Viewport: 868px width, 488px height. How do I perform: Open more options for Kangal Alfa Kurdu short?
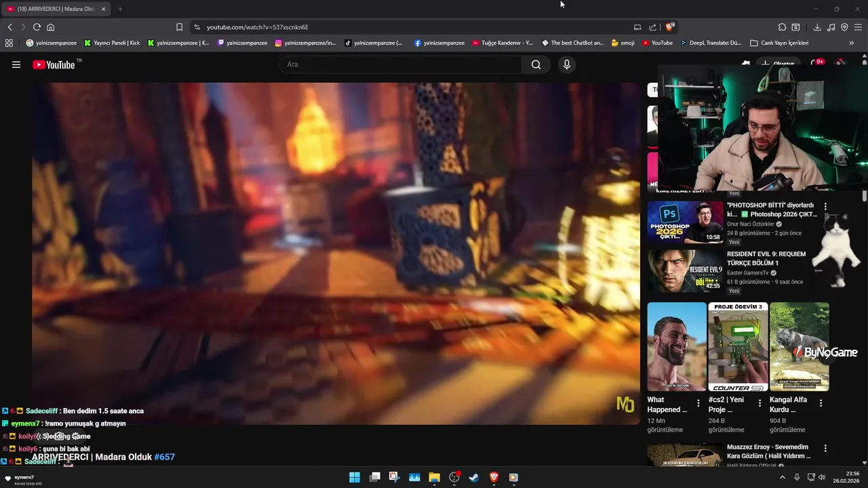tap(821, 403)
